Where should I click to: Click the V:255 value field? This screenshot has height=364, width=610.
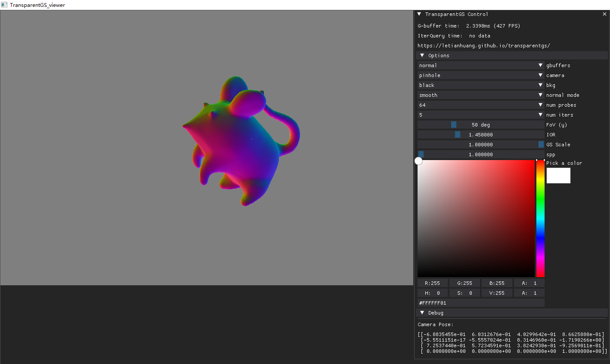point(497,293)
